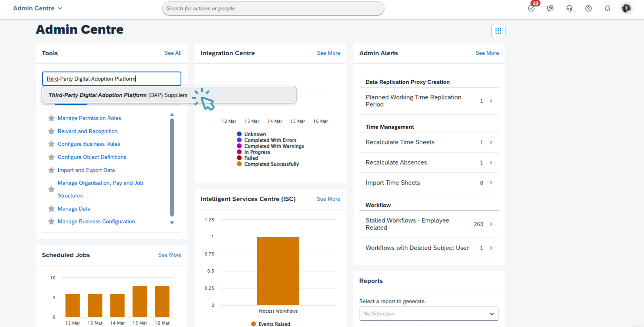This screenshot has height=327, width=644.
Task: Toggle favourite star for Manage Permission Roles
Action: 51,118
